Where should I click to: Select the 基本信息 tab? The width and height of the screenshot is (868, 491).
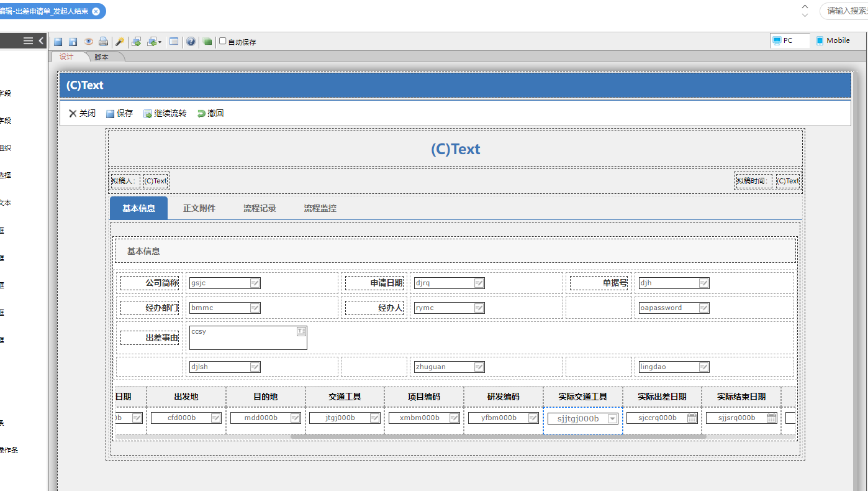pyautogui.click(x=138, y=208)
